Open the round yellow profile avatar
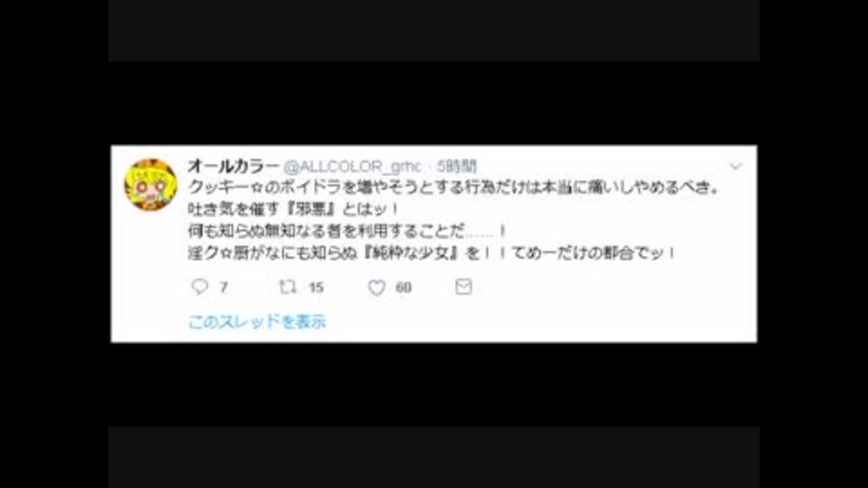 151,184
